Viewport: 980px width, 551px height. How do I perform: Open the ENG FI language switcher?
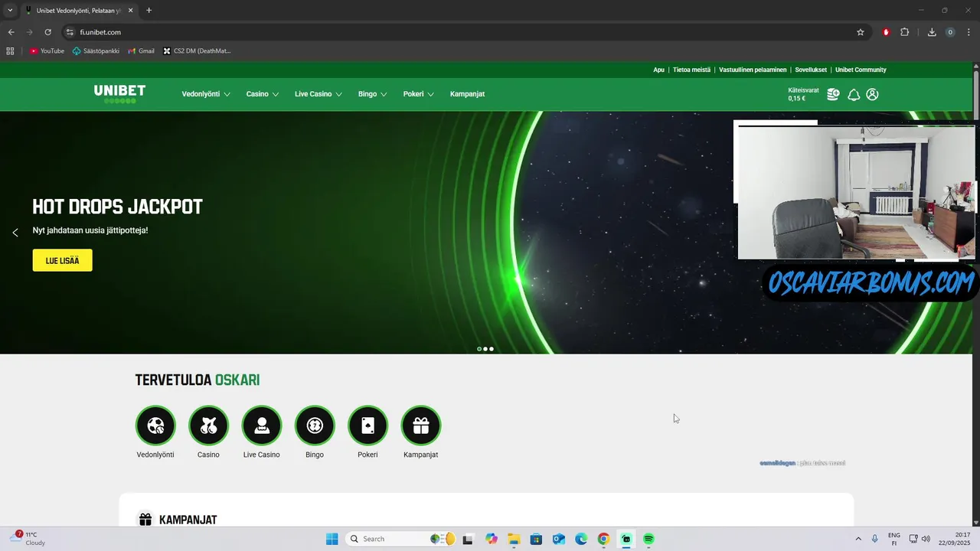pos(893,539)
